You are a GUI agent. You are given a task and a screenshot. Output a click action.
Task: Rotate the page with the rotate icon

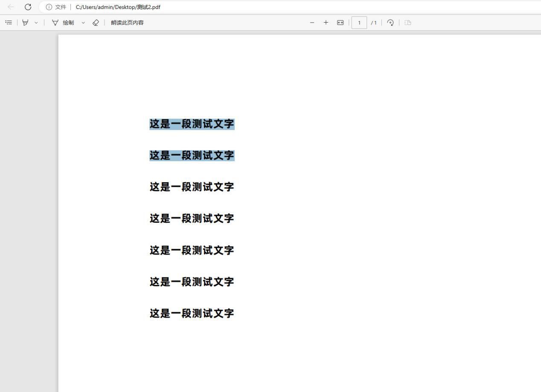pos(390,23)
